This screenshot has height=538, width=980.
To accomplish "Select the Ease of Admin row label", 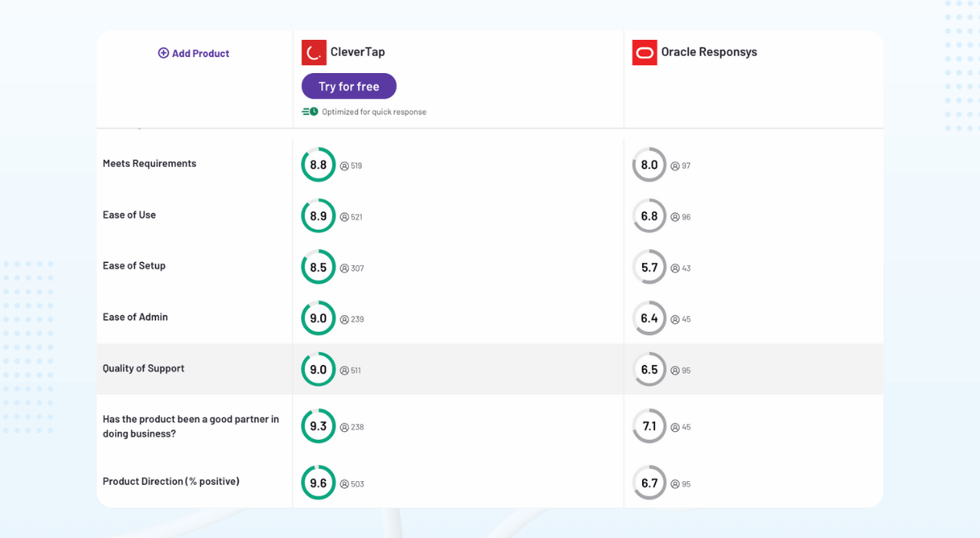I will tap(135, 317).
